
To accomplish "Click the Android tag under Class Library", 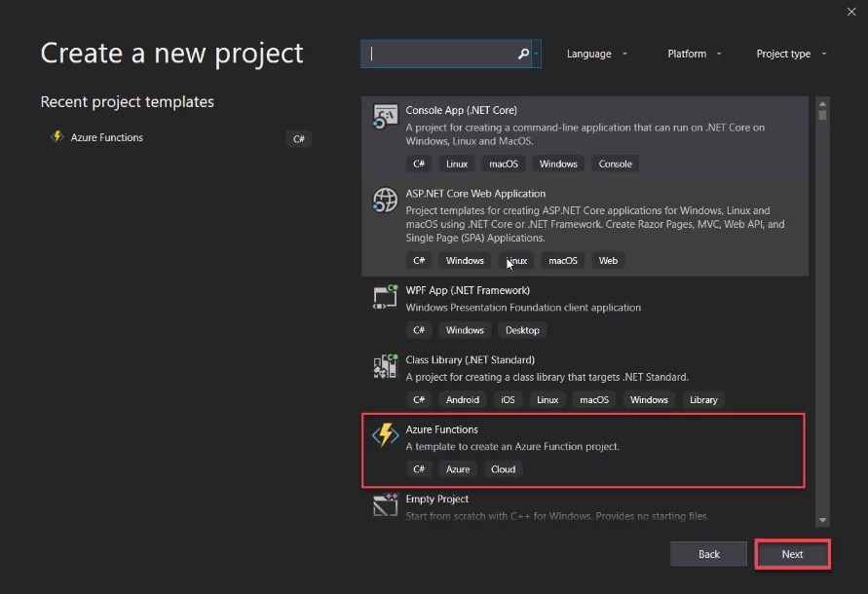I will [x=462, y=399].
